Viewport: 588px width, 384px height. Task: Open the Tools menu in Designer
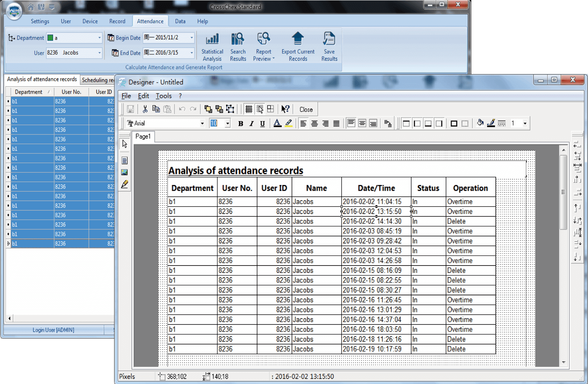click(x=163, y=96)
